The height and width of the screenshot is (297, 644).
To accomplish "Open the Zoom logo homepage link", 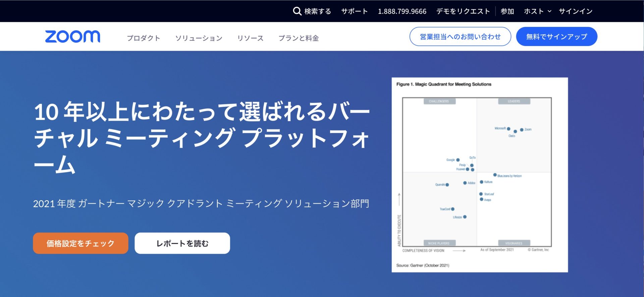I will tap(72, 37).
